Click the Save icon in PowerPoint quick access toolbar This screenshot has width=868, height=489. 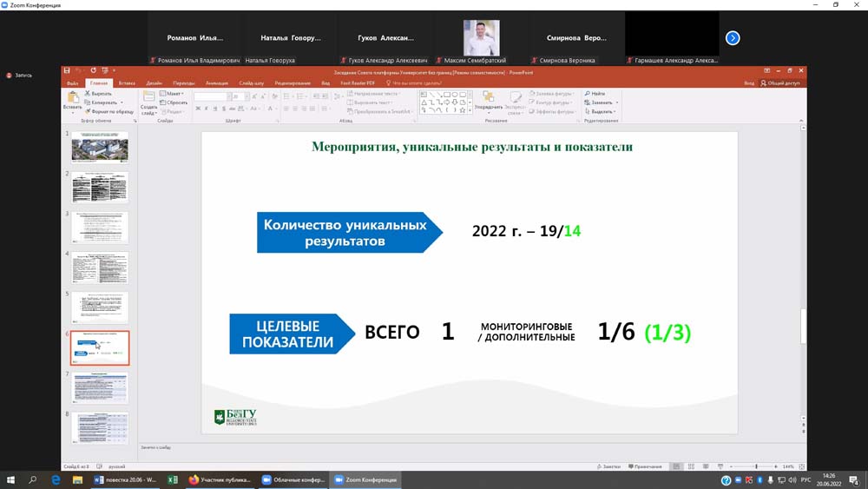[x=67, y=71]
